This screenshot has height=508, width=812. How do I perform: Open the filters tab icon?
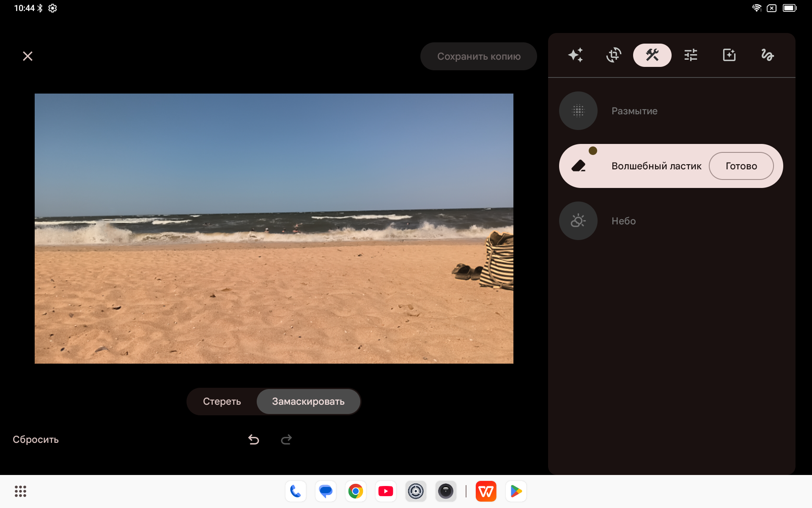[x=729, y=55]
